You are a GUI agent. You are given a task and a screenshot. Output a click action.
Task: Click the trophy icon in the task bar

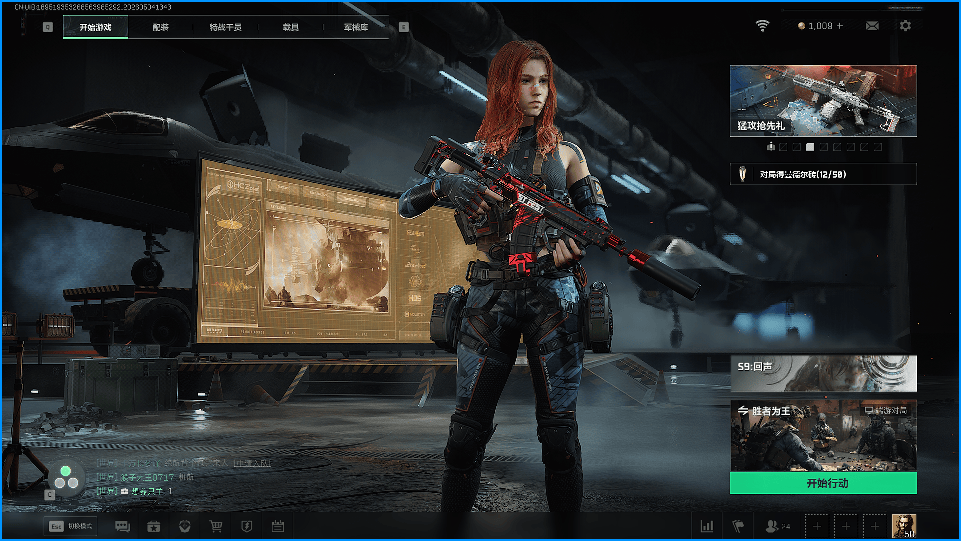(x=742, y=174)
